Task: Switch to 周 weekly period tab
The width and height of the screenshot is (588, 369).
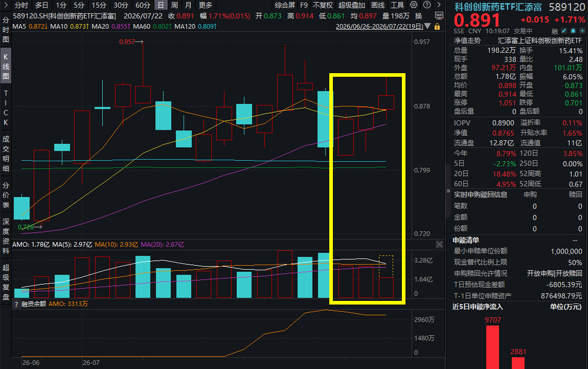Action: (x=174, y=5)
